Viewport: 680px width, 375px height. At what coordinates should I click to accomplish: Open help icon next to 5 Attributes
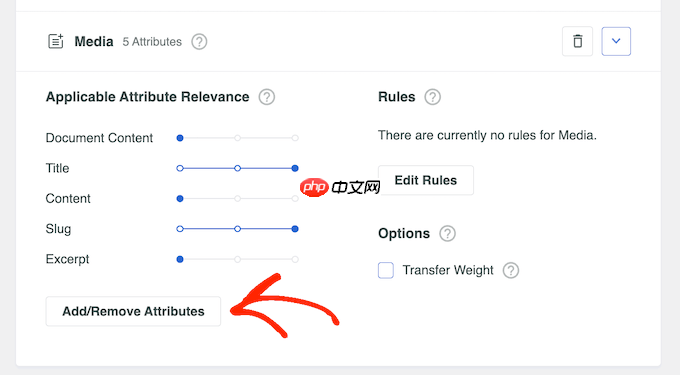(199, 42)
